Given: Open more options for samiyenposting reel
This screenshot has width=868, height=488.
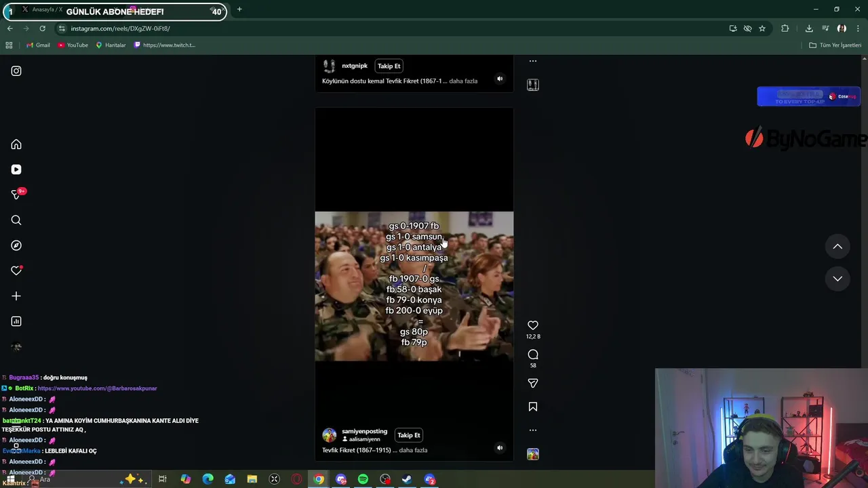Looking at the screenshot, I should [533, 430].
